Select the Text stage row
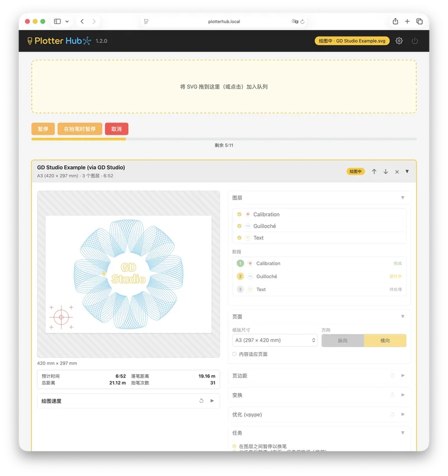Viewport: 448px width, 476px height. 319,290
